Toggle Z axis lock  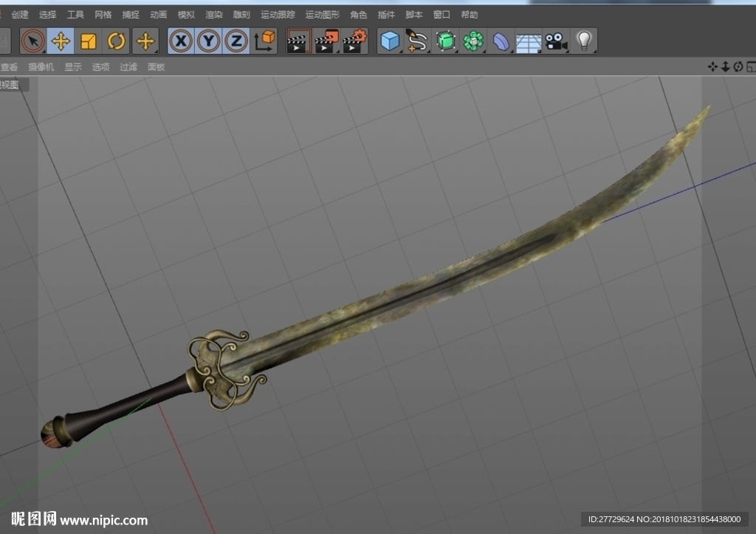pyautogui.click(x=236, y=41)
